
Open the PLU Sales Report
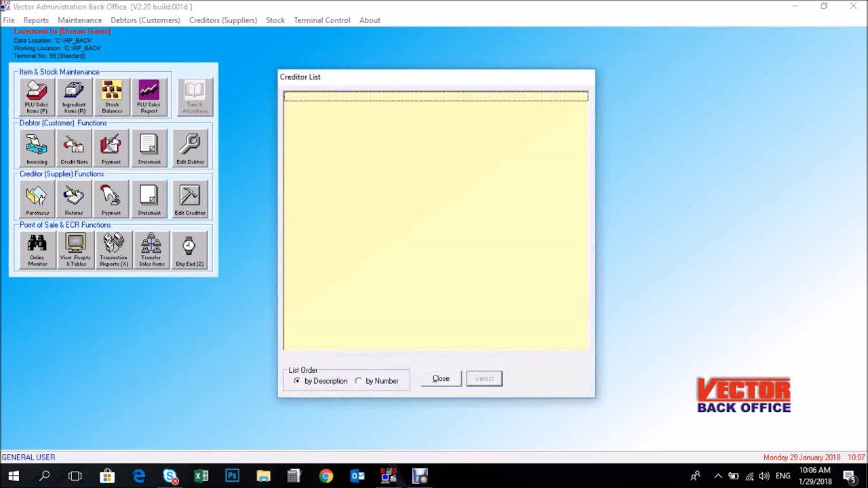(149, 97)
